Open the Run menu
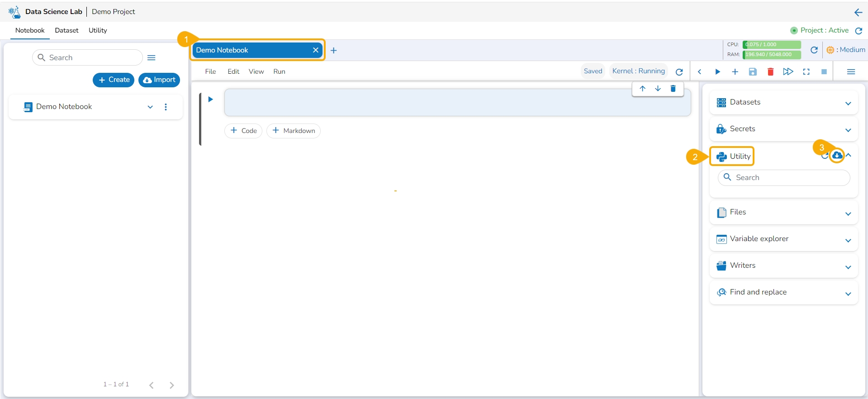The height and width of the screenshot is (399, 868). click(x=279, y=71)
